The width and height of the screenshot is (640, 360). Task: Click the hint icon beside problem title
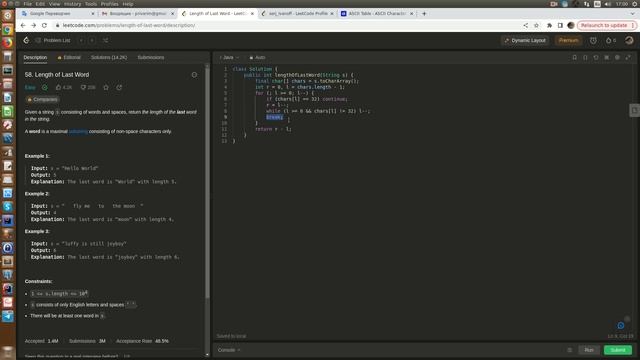pyautogui.click(x=194, y=75)
